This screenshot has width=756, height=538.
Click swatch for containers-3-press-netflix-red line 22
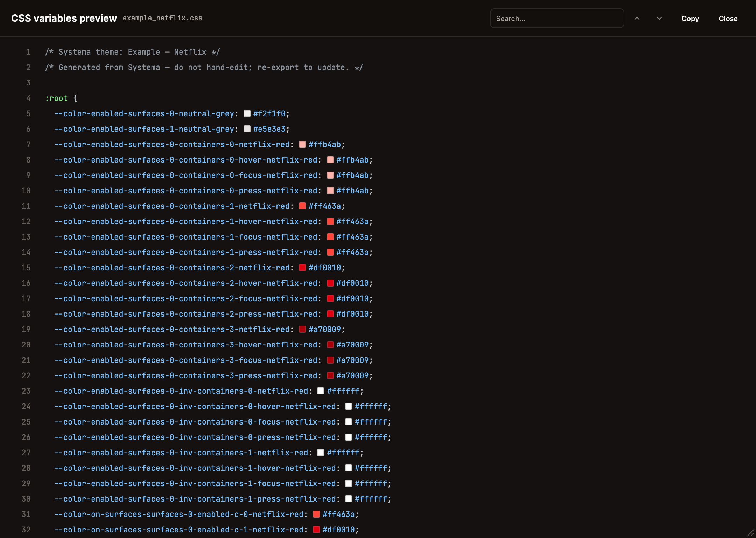(x=330, y=375)
